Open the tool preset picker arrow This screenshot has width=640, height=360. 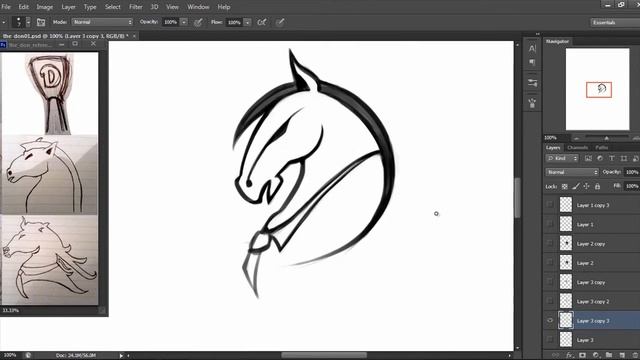[4, 22]
